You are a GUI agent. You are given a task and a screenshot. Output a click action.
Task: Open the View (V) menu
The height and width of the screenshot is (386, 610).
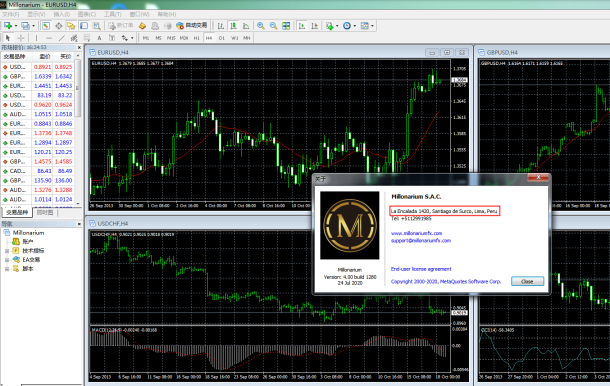[x=36, y=14]
